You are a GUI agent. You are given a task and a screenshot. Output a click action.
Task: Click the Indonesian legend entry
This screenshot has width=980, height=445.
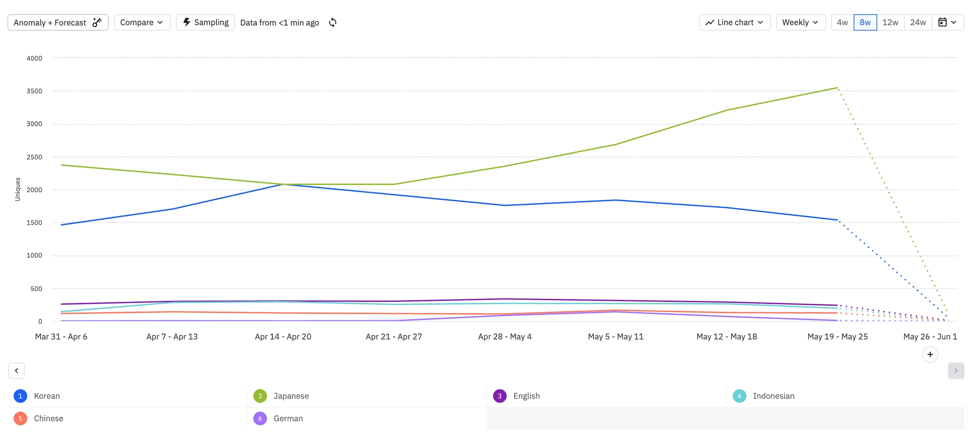[773, 396]
